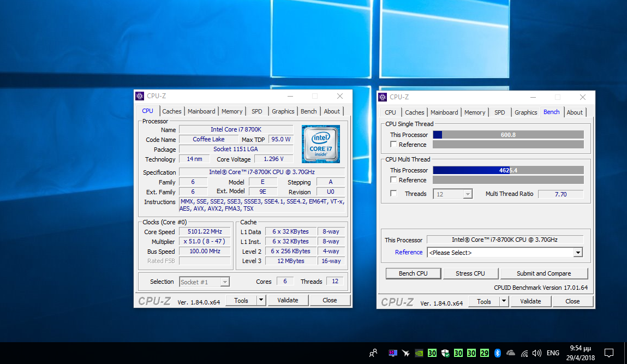This screenshot has height=364, width=627.
Task: Click the Core Speed value 5101.22 MHz
Action: click(x=205, y=231)
